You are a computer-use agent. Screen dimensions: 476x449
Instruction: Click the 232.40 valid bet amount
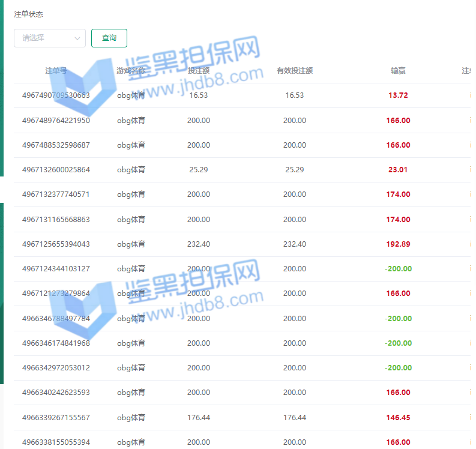tap(294, 244)
